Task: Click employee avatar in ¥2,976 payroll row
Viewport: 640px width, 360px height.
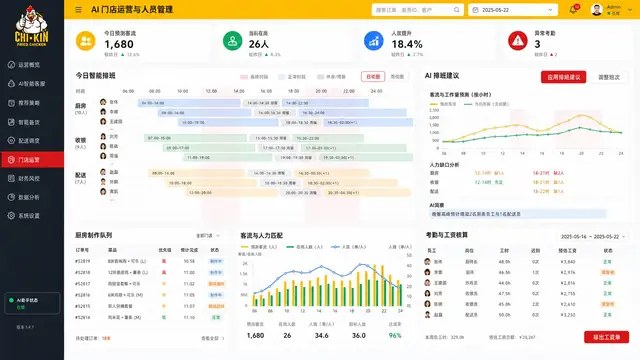Action: pos(427,272)
